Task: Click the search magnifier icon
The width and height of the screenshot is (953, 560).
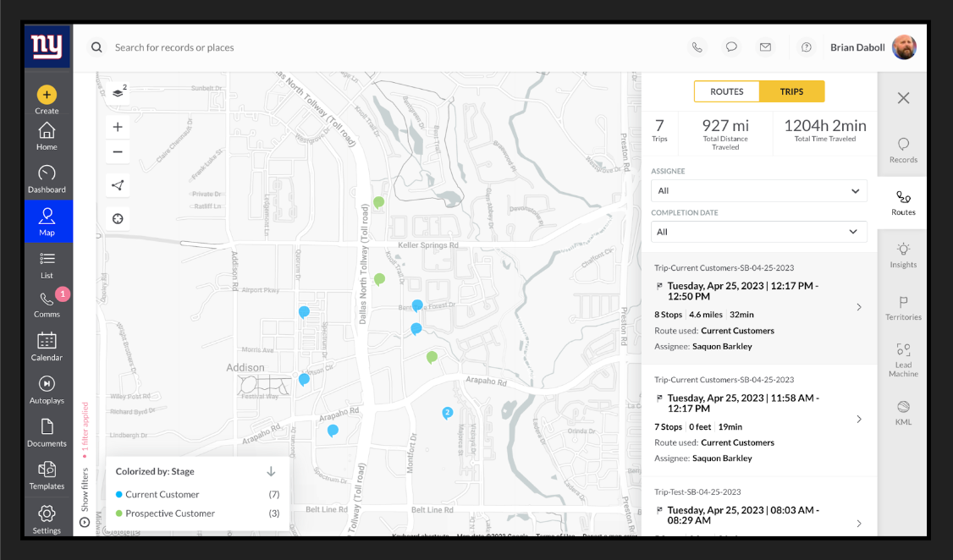Action: [96, 47]
